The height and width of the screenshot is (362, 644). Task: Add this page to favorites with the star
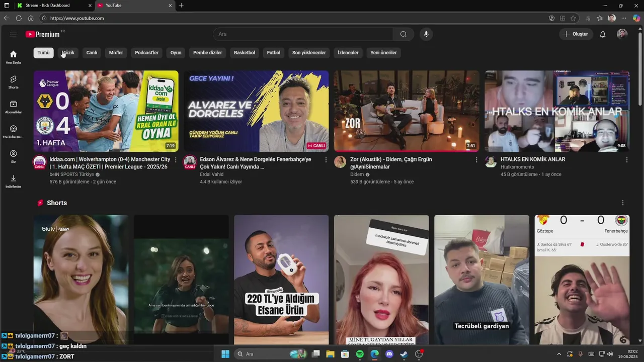coord(574,18)
